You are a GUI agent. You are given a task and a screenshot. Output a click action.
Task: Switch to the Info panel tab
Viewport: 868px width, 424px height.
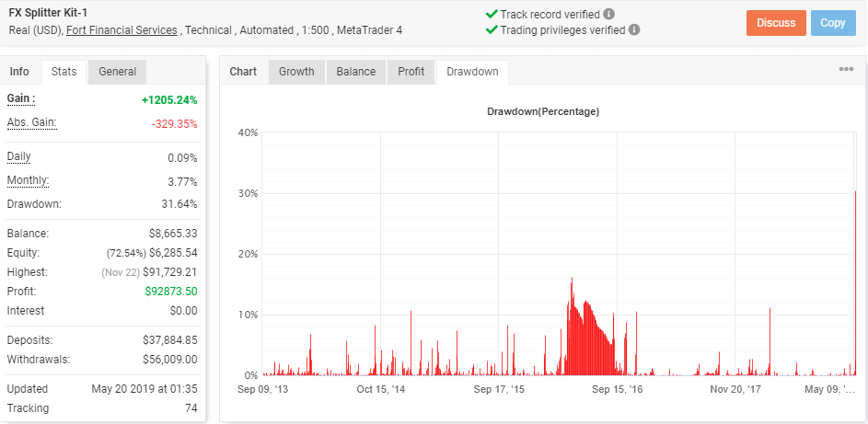[x=19, y=72]
